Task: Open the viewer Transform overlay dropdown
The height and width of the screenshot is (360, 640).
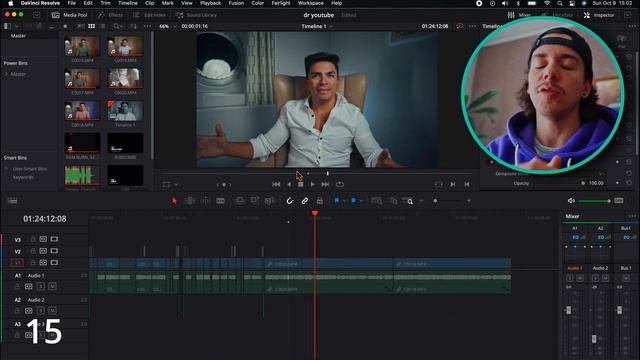Action: point(176,184)
